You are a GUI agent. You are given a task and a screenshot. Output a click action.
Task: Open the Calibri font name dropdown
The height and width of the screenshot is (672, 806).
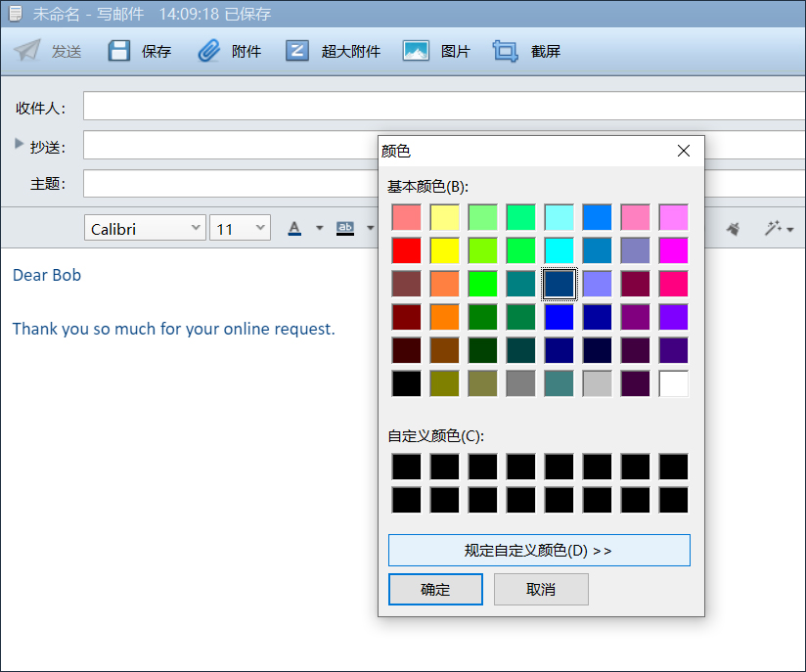145,229
